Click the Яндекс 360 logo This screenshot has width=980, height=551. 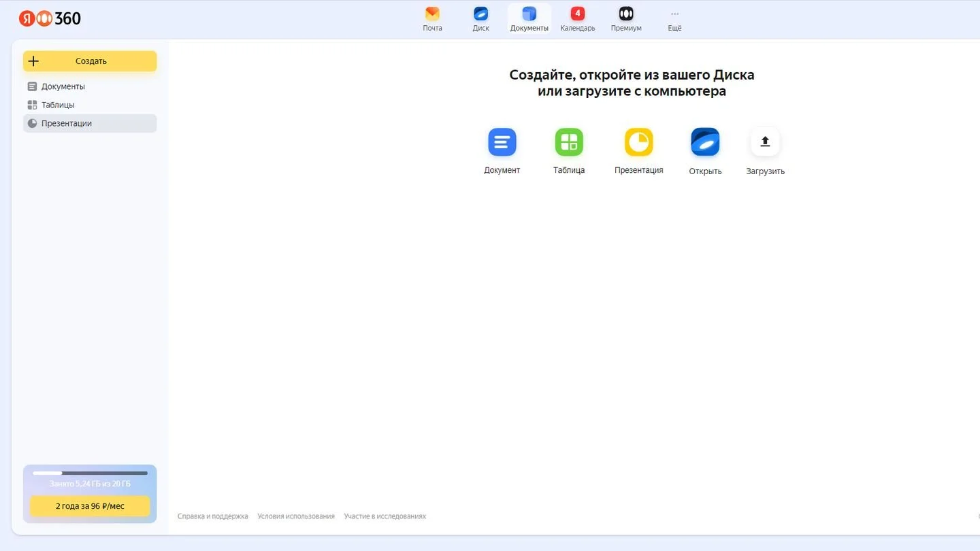pyautogui.click(x=50, y=19)
